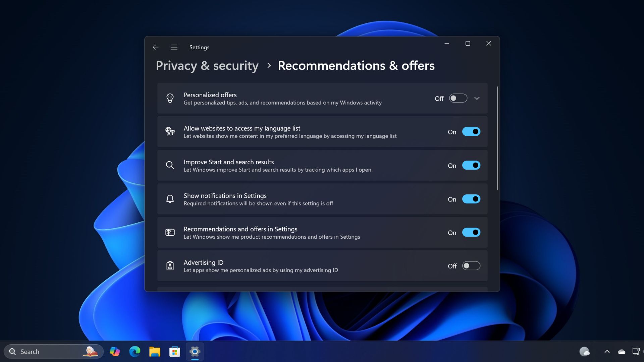Click the Windows taskbar Search box
The image size is (644, 362).
[x=54, y=352]
